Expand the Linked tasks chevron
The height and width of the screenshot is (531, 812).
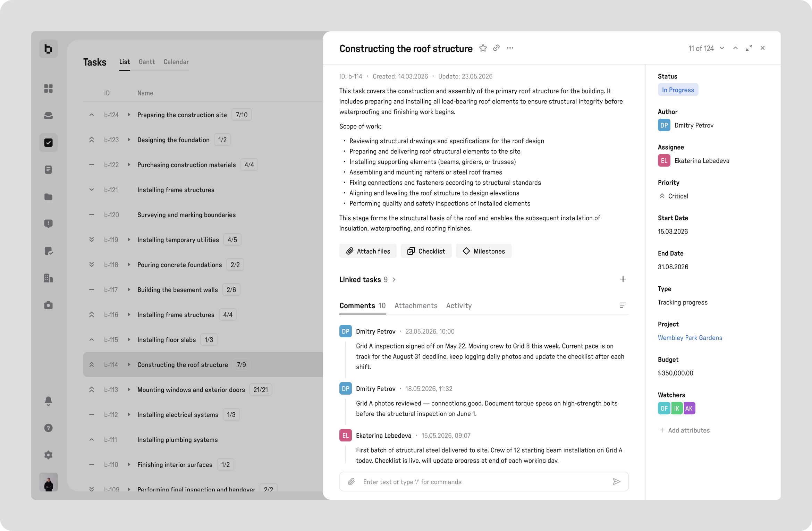click(394, 279)
